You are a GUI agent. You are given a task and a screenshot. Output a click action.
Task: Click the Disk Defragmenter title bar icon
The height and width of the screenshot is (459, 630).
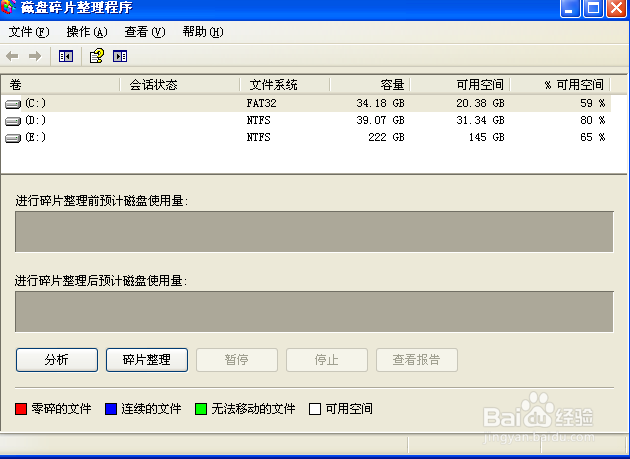(x=8, y=7)
